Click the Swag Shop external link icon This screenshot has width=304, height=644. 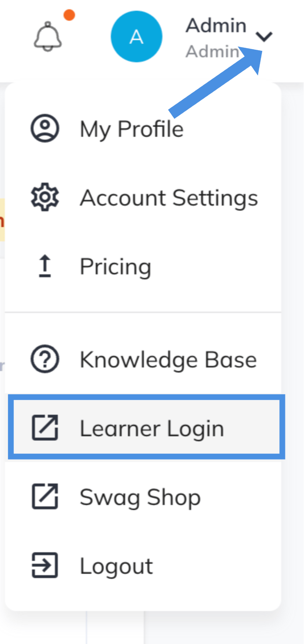click(45, 497)
